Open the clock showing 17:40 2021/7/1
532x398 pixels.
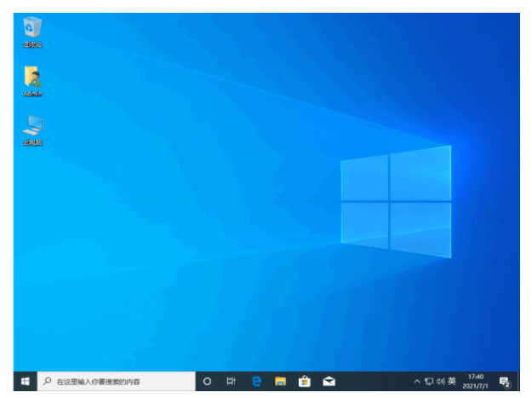tap(475, 381)
